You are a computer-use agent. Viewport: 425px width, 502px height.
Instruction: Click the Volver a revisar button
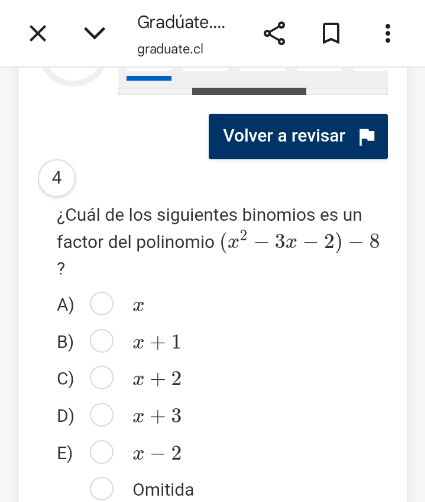tap(298, 136)
